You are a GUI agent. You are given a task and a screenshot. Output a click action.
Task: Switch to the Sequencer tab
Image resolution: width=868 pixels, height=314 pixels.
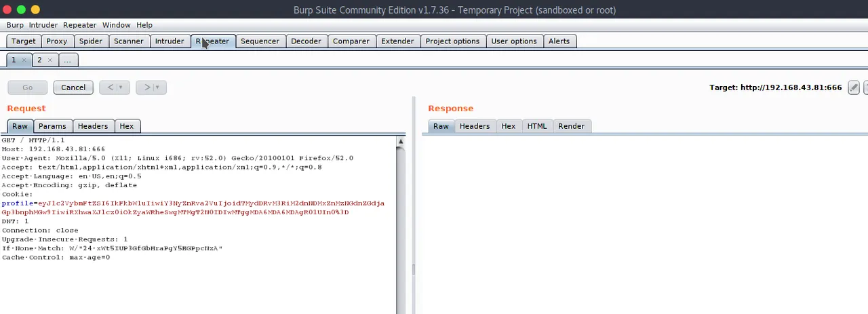(x=260, y=41)
